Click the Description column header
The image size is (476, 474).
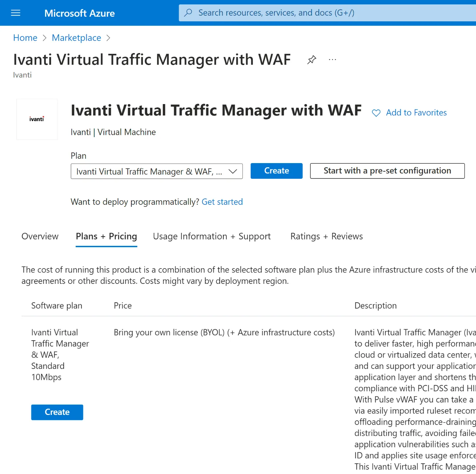[x=376, y=306]
